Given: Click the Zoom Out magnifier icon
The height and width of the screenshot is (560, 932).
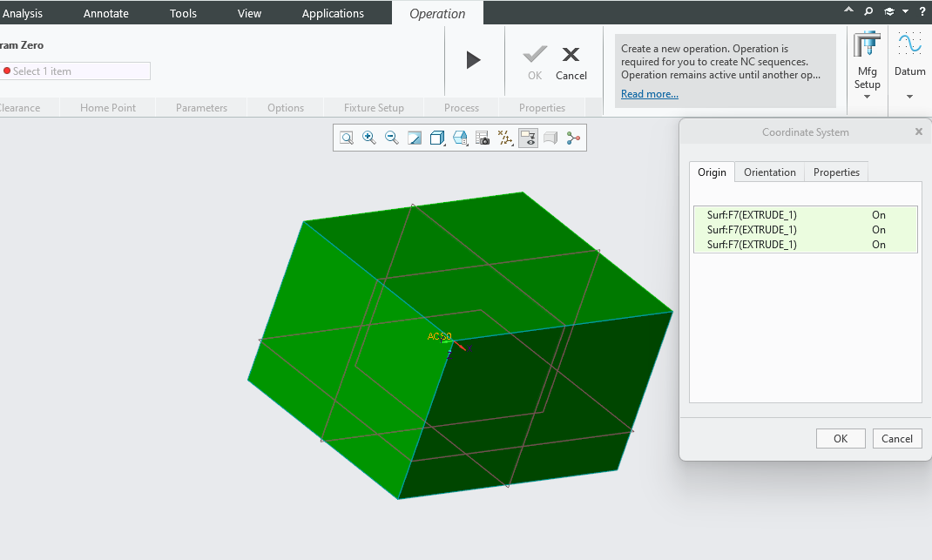Looking at the screenshot, I should coord(392,138).
